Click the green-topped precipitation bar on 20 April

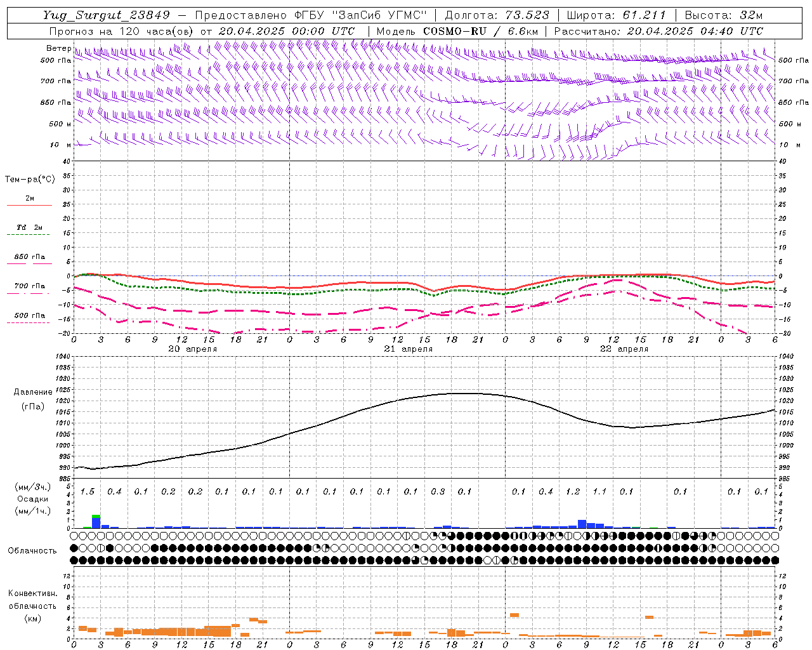tap(96, 521)
